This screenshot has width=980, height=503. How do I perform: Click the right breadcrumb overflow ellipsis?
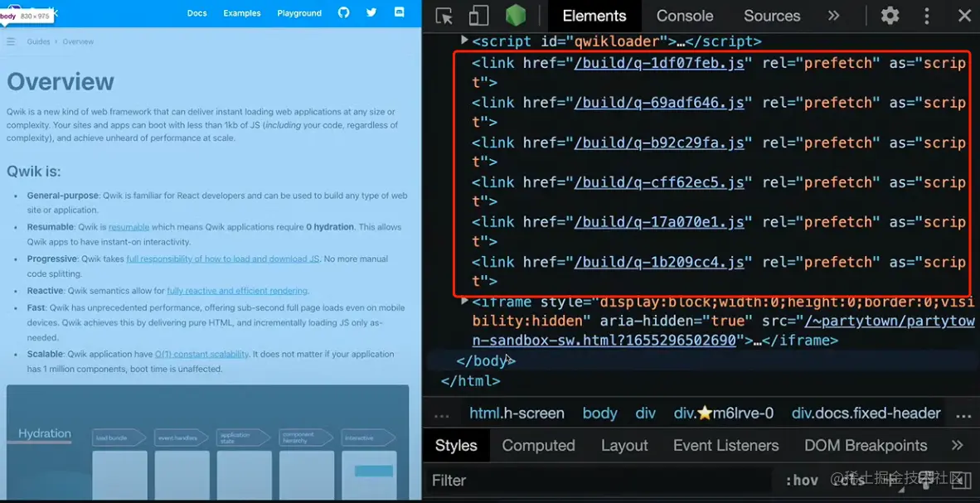click(x=963, y=415)
